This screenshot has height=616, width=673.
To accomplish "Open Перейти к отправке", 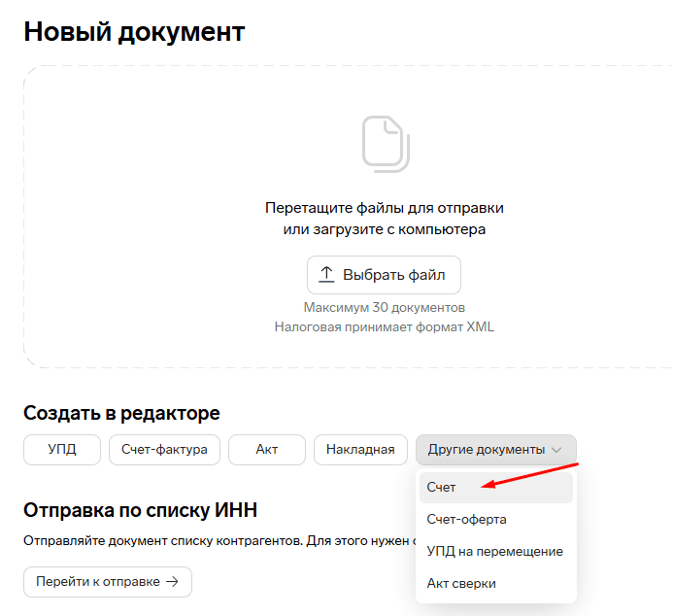I will point(107,582).
